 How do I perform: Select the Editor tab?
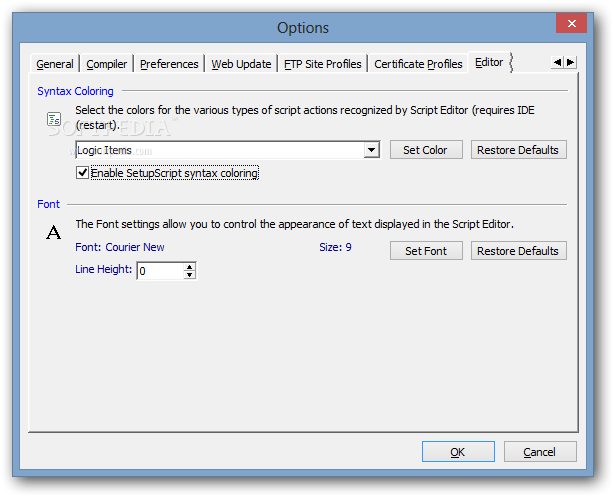pyautogui.click(x=489, y=62)
